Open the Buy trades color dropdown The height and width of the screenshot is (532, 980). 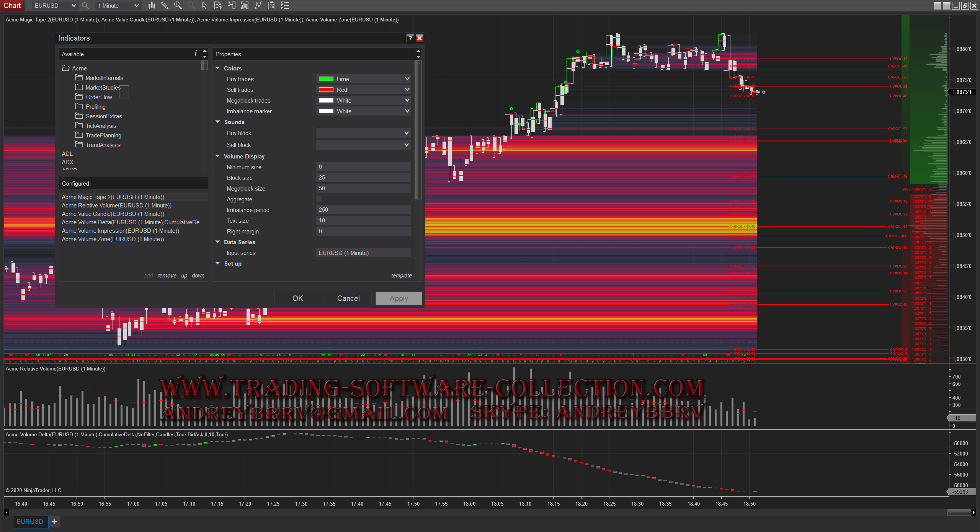[364, 79]
